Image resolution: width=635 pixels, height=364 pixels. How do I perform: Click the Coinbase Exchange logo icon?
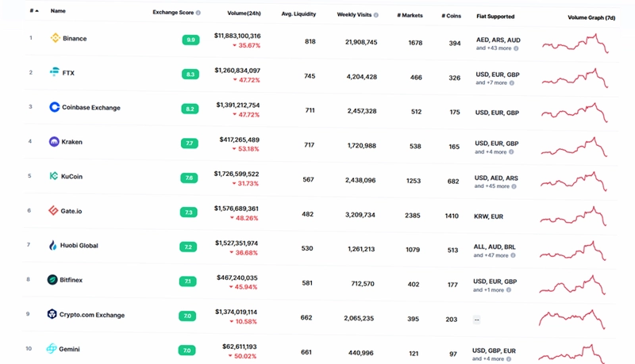point(54,107)
